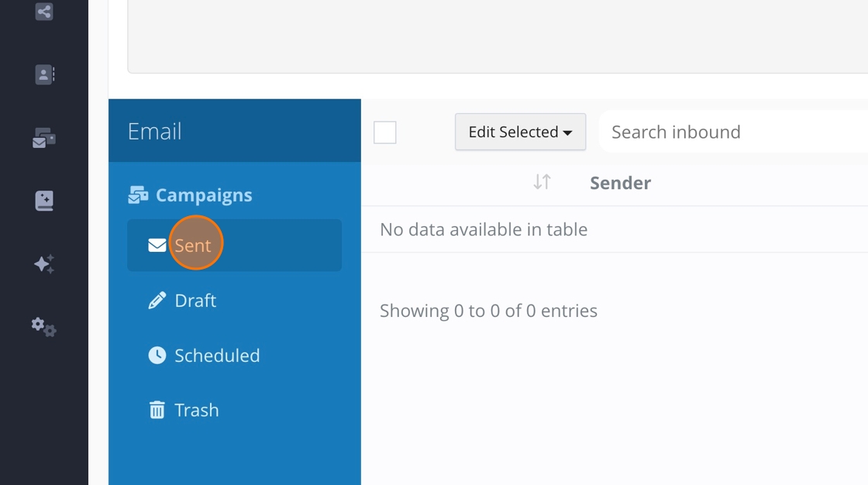The image size is (868, 485).
Task: Toggle the select all checkbox
Action: (385, 132)
